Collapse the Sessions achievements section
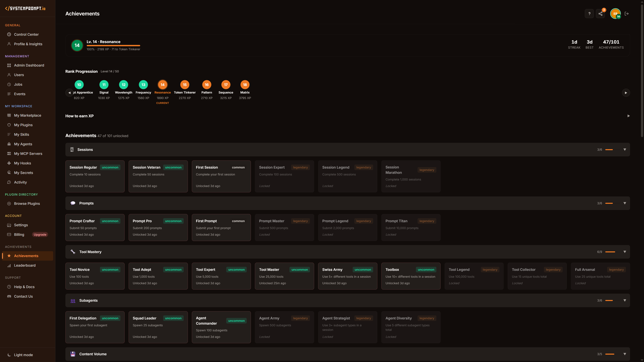Image resolution: width=644 pixels, height=362 pixels. pyautogui.click(x=625, y=149)
